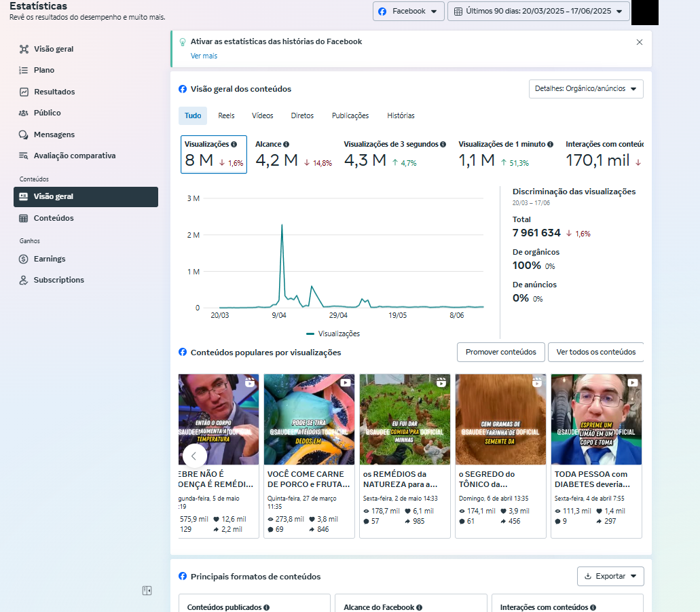Select Interações com conteúdos 170,1 mil card
The height and width of the screenshot is (612, 700).
coord(604,155)
